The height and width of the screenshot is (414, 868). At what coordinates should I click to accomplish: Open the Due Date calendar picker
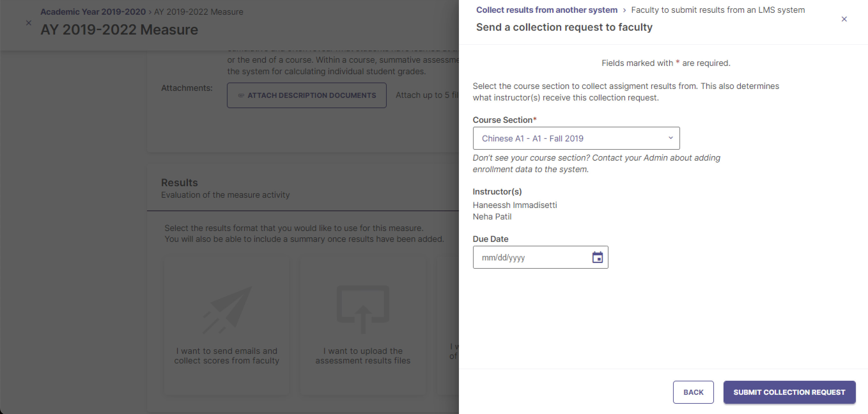597,258
